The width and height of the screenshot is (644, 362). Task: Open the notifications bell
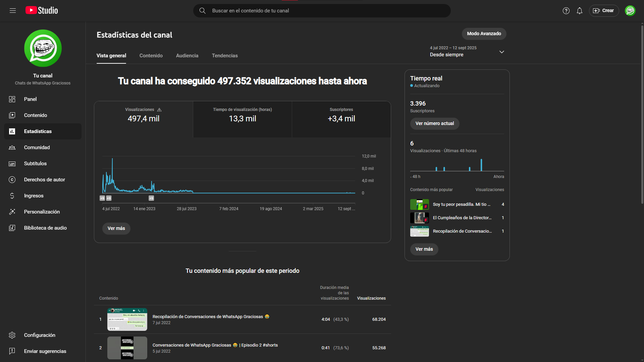pos(580,11)
